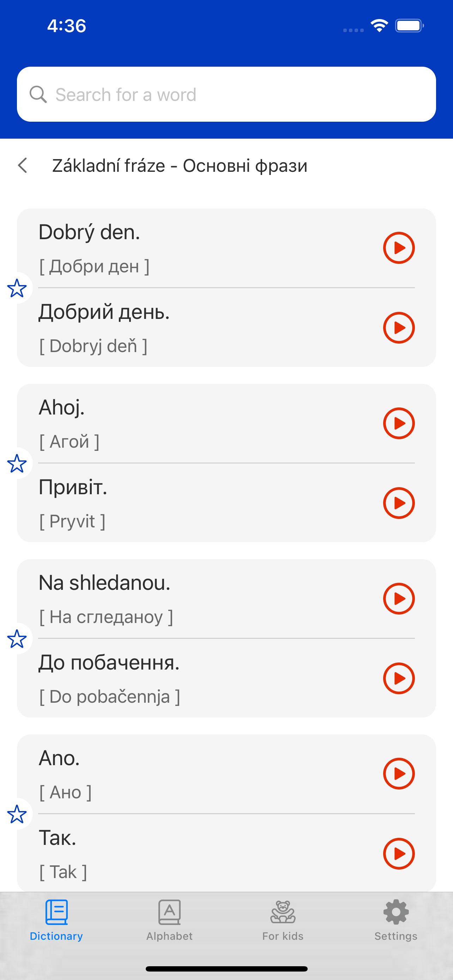Play pronunciation of Ano
The image size is (453, 980).
[399, 773]
